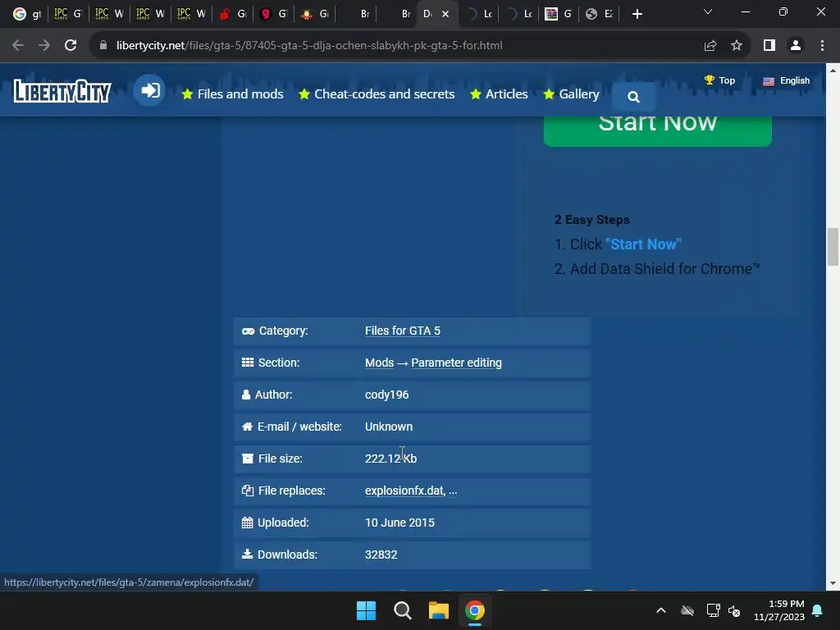Screen dimensions: 840x630
Task: Open File Explorer from taskbar
Action: 439,610
